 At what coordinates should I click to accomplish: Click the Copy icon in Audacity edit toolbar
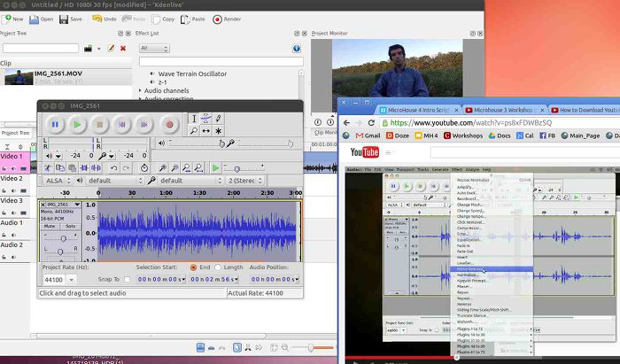click(x=60, y=168)
